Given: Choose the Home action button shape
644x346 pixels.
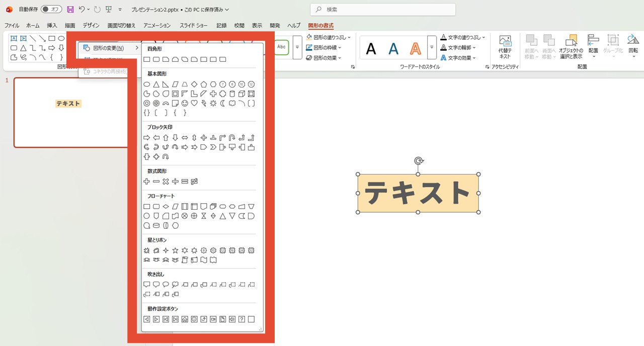Looking at the screenshot, I should 185,319.
